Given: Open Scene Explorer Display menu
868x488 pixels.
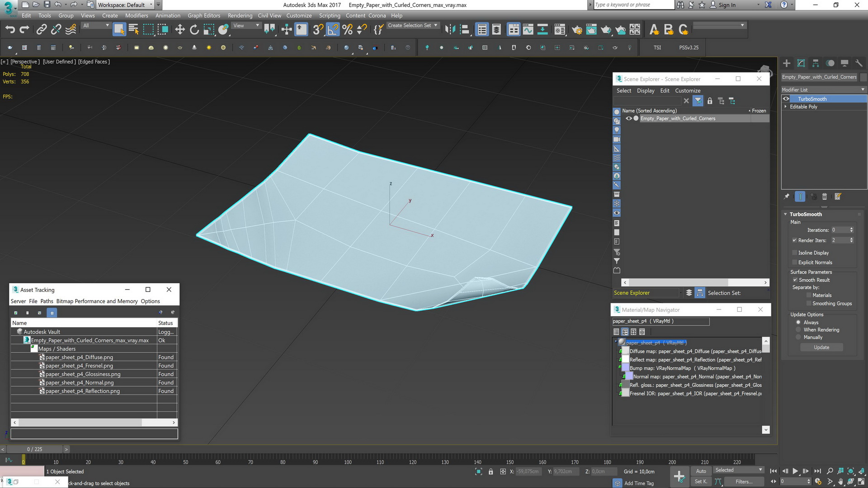Looking at the screenshot, I should point(646,91).
